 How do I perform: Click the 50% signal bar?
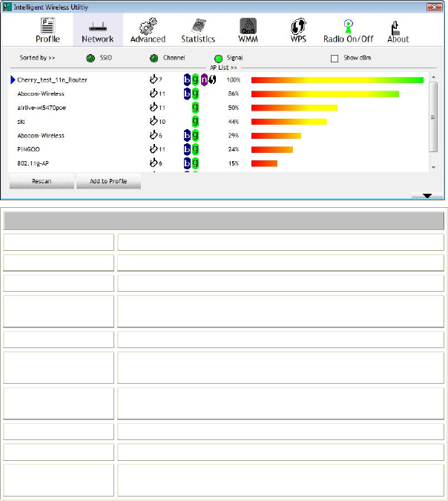click(294, 108)
